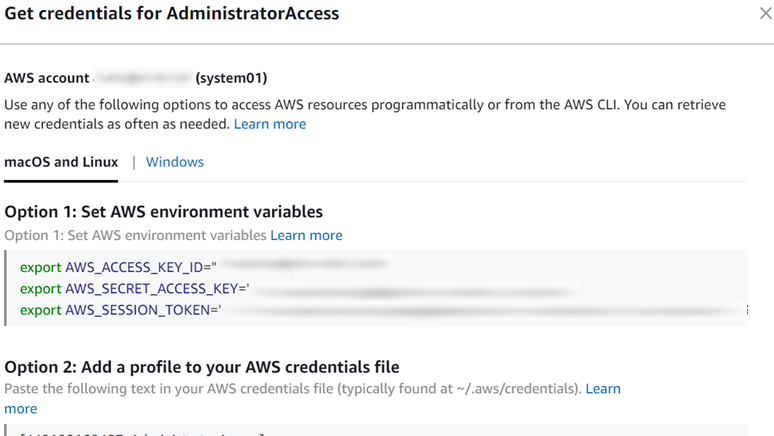Screen dimensions: 774x436
Task: Click the export AWS_SECRET_ACCESS_KEY line
Action: point(300,288)
